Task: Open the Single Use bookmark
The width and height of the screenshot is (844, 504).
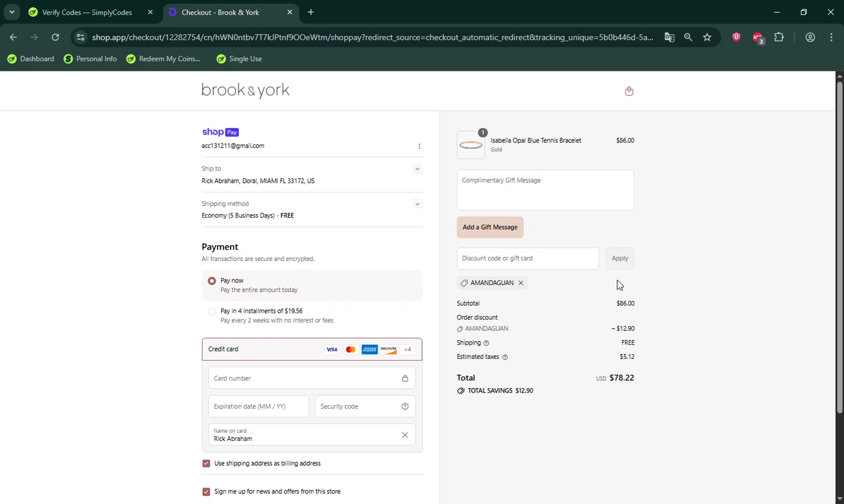Action: click(239, 59)
